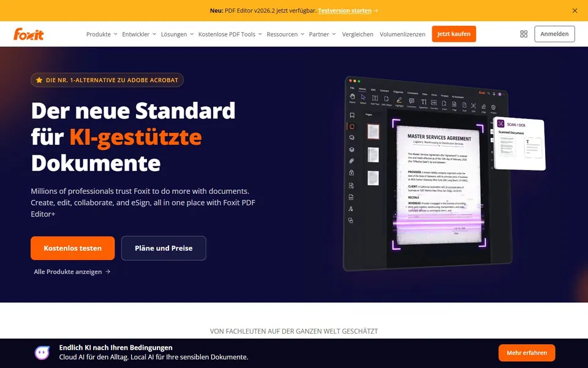Click the Anmelden sign-in button
The image size is (588, 368).
pyautogui.click(x=554, y=34)
